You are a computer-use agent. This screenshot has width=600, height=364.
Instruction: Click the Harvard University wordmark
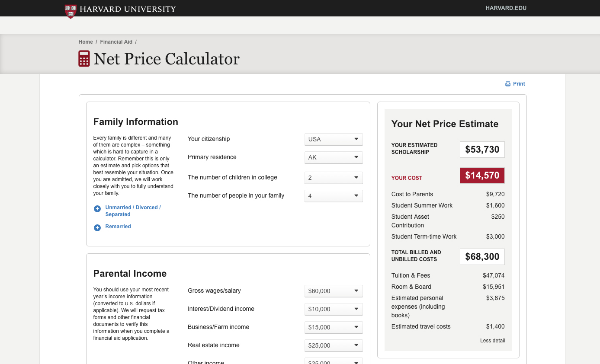128,9
